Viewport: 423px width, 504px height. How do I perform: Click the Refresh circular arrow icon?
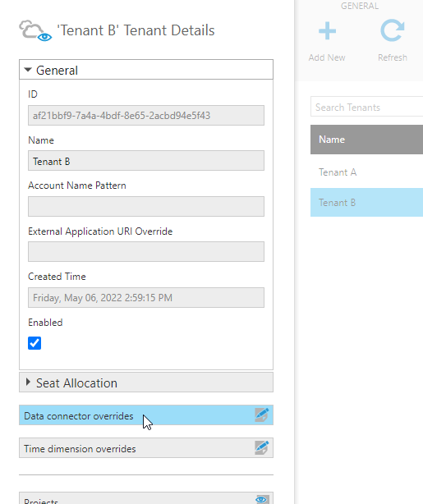(393, 30)
